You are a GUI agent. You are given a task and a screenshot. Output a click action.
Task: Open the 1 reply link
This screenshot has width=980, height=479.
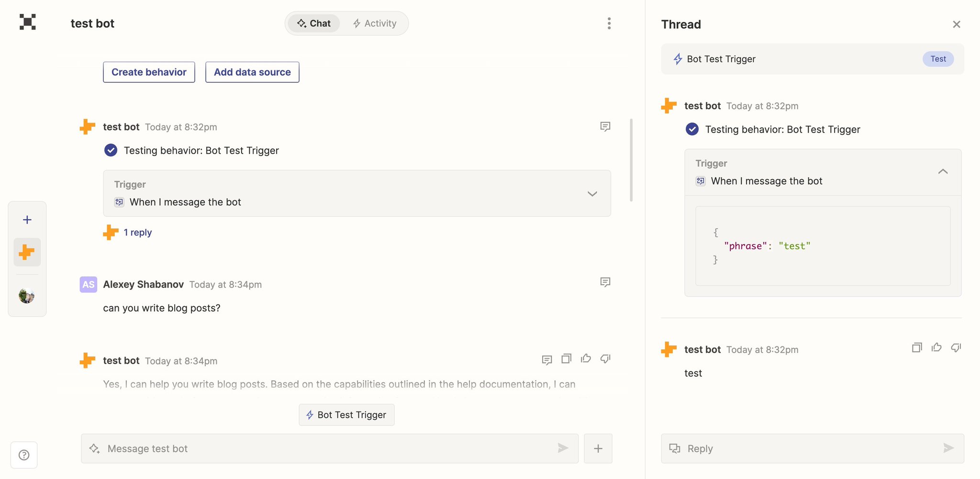pyautogui.click(x=137, y=233)
